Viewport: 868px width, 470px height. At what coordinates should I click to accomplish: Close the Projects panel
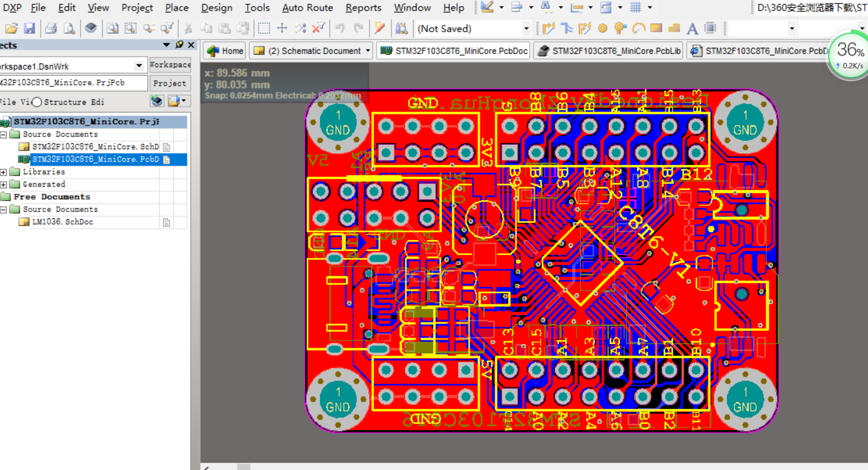(191, 45)
